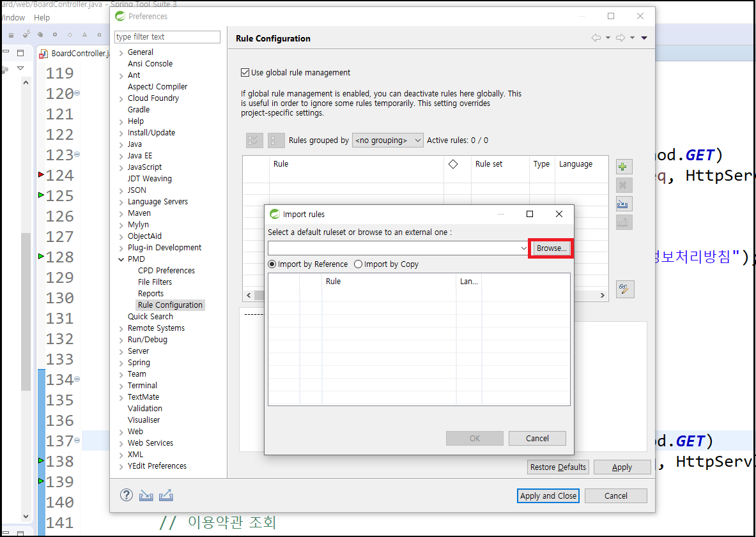Select Validation preference page

(x=144, y=409)
